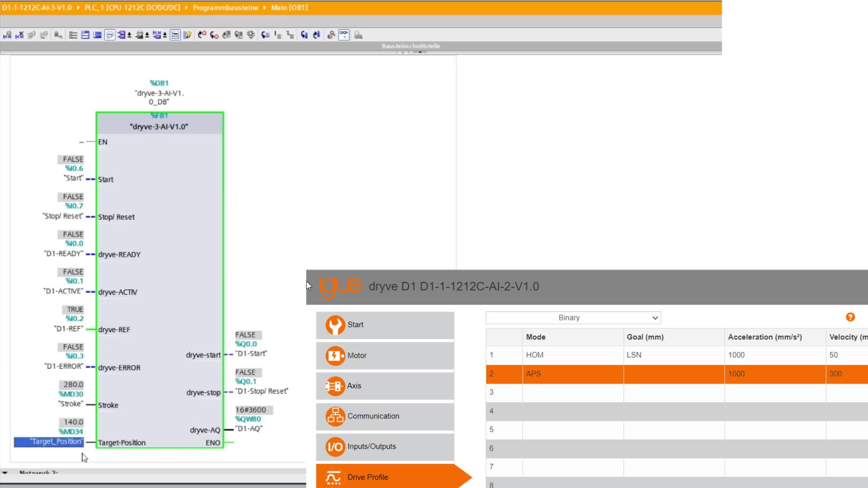Screen dimensions: 868x488
Task: Select the highlighted "Target_Position" operand field
Action: (x=49, y=442)
